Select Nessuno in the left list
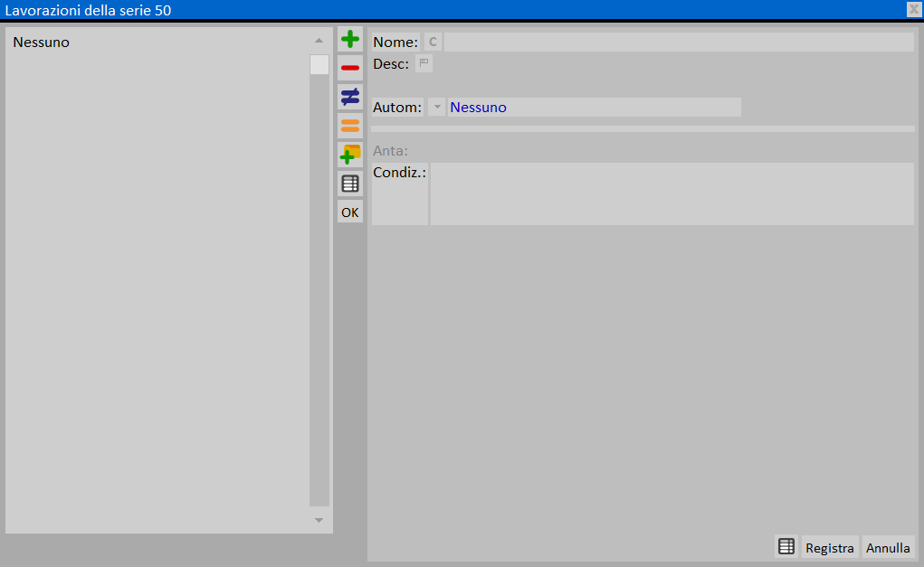 coord(42,43)
